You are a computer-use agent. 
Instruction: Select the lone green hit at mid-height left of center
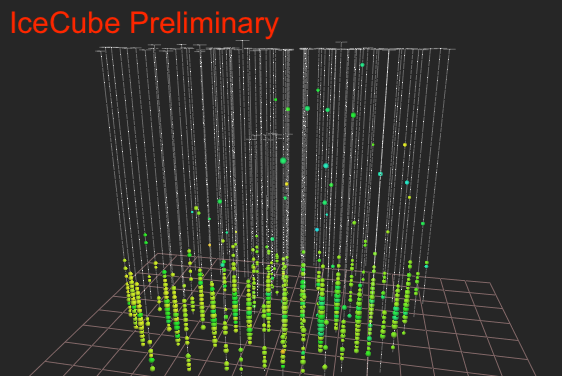220,201
